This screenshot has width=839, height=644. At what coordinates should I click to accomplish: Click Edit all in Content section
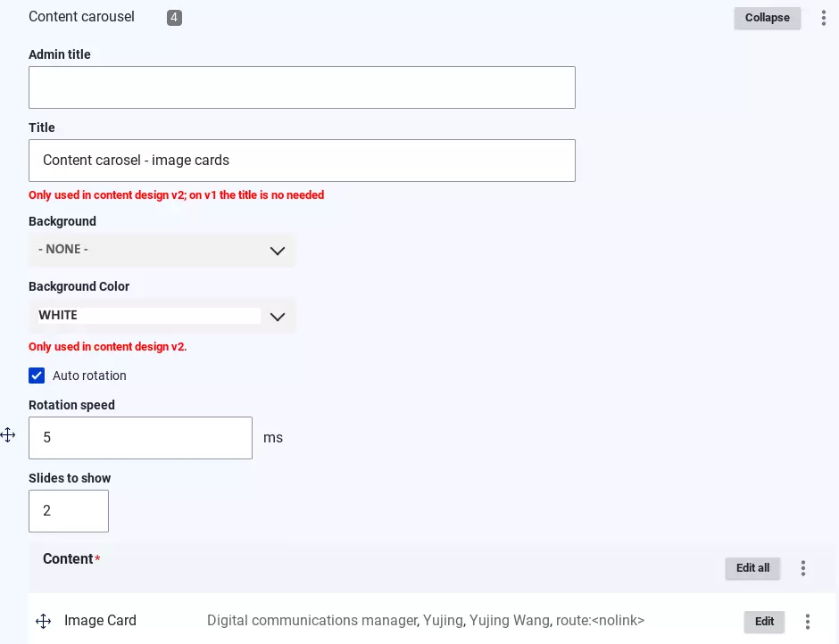click(752, 568)
